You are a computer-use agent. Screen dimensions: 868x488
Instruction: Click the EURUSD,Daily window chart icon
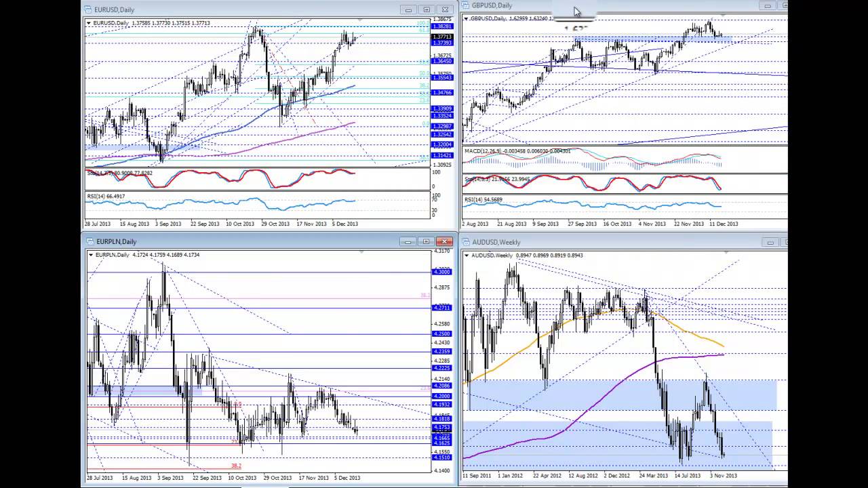pyautogui.click(x=88, y=9)
